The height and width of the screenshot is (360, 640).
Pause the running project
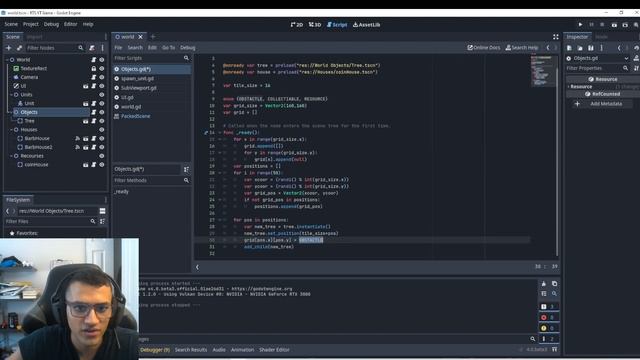point(591,25)
